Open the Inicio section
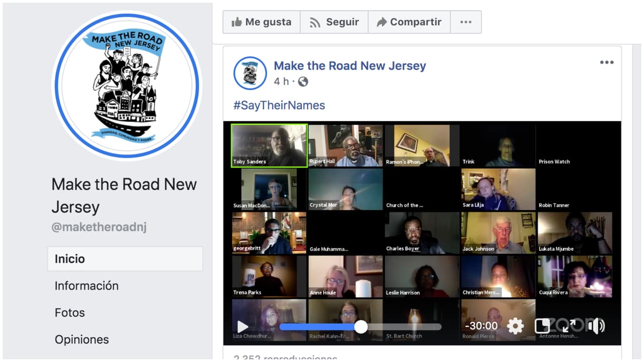This screenshot has height=362, width=644. point(70,259)
